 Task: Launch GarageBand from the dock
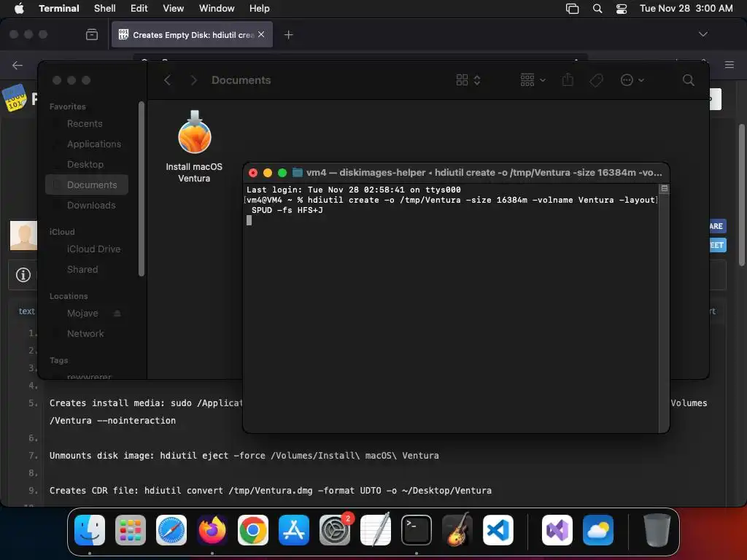457,530
